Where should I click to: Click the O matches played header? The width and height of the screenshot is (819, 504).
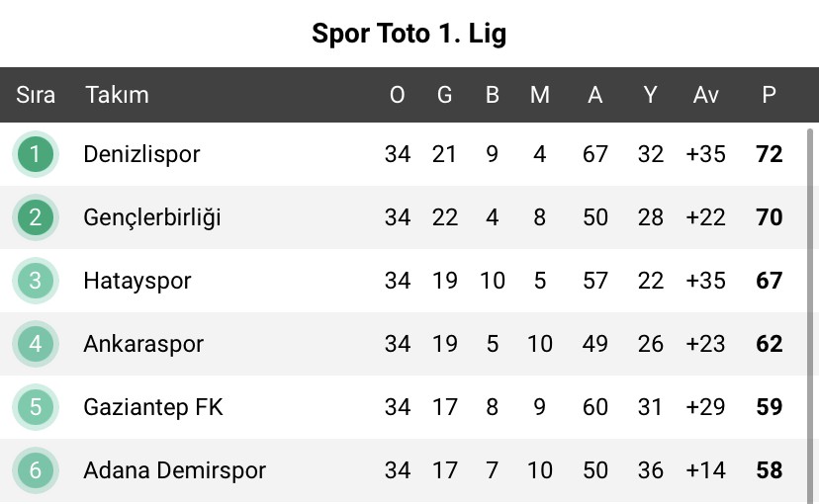click(x=397, y=95)
